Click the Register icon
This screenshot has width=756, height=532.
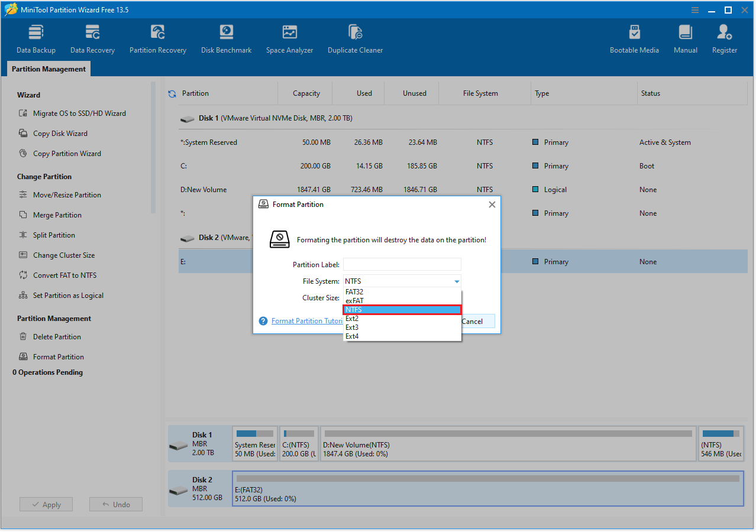[724, 38]
